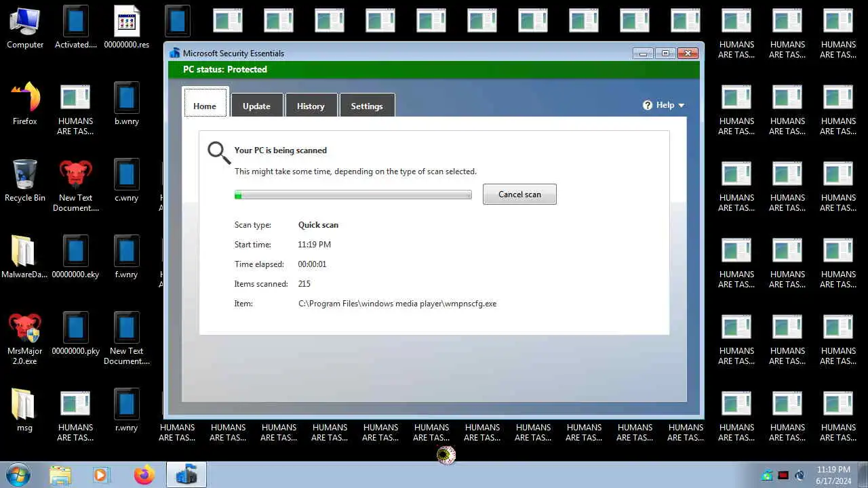This screenshot has width=868, height=488.
Task: Click the scan progress bar
Action: (x=353, y=195)
